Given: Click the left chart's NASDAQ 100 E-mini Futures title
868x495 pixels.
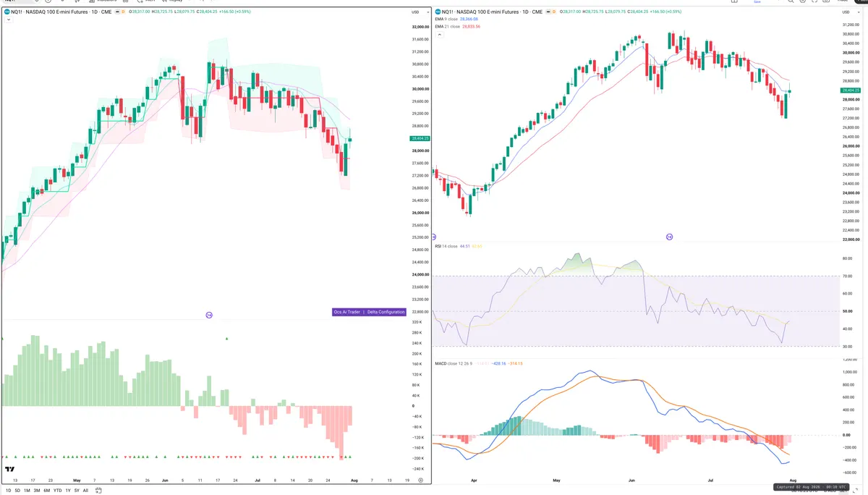Looking at the screenshot, I should [x=56, y=12].
